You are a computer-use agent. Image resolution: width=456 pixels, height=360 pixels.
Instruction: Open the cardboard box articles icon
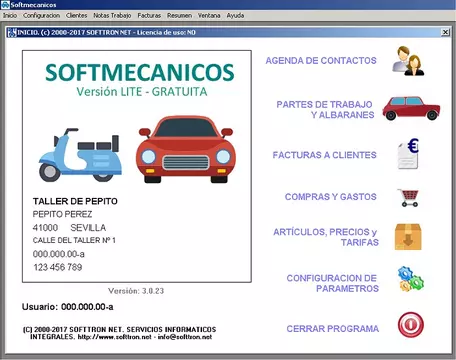pyautogui.click(x=408, y=237)
